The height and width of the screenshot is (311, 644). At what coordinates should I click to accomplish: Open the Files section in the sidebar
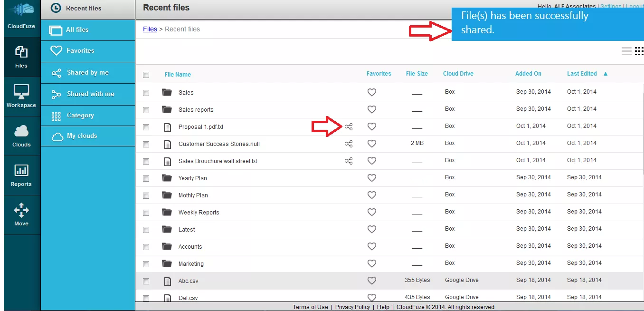pyautogui.click(x=21, y=57)
